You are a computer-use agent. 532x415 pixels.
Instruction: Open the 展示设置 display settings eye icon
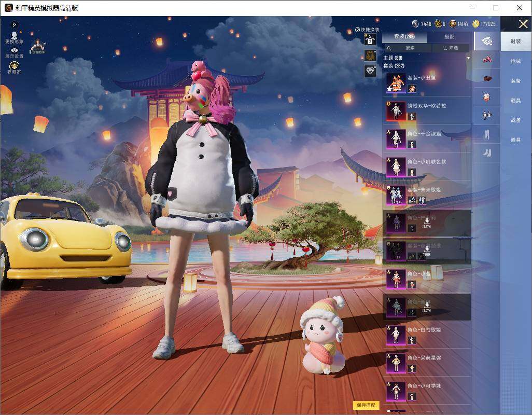pyautogui.click(x=14, y=53)
